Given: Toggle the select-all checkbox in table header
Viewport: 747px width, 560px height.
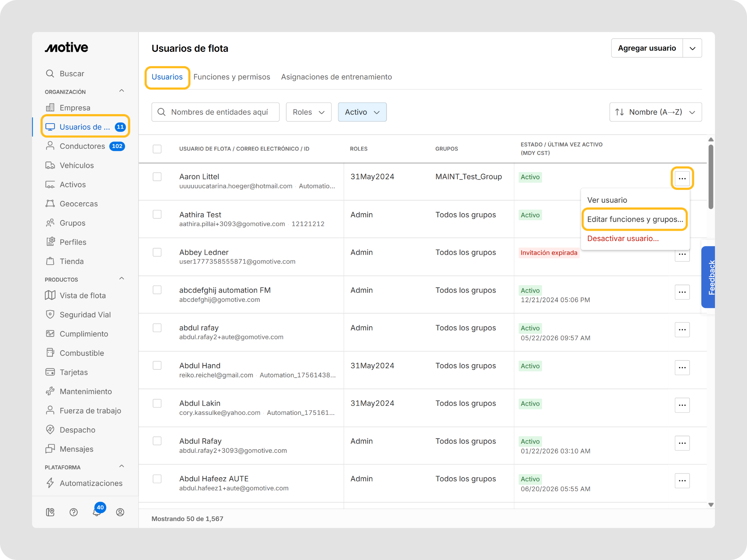Looking at the screenshot, I should 157,149.
